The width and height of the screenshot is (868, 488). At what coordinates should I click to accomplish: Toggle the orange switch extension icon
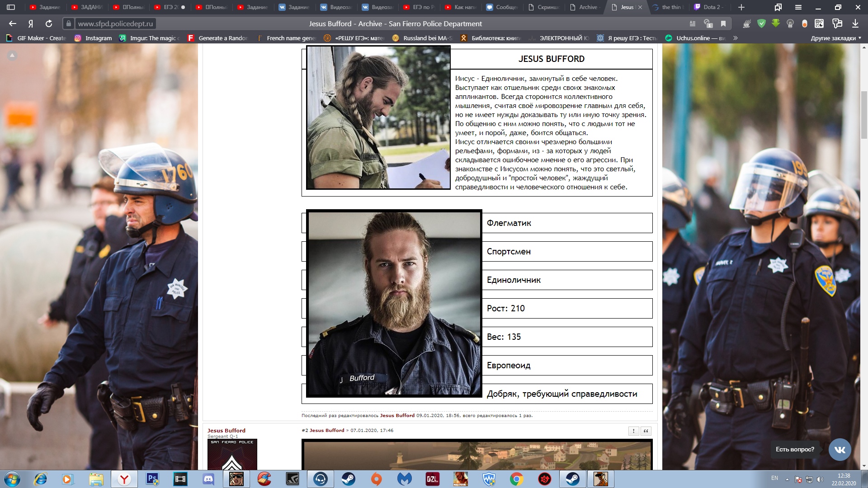[805, 23]
